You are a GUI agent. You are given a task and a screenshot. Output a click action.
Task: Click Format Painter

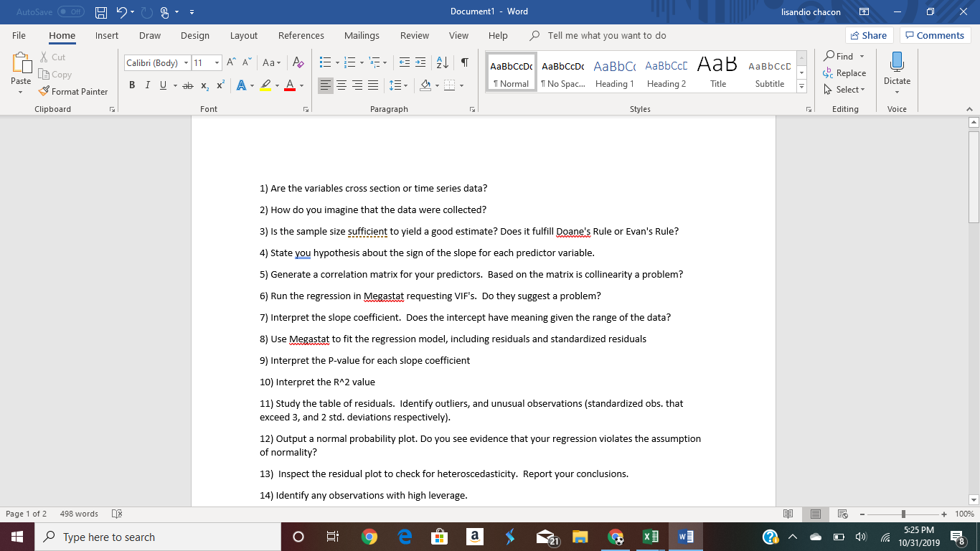point(72,92)
